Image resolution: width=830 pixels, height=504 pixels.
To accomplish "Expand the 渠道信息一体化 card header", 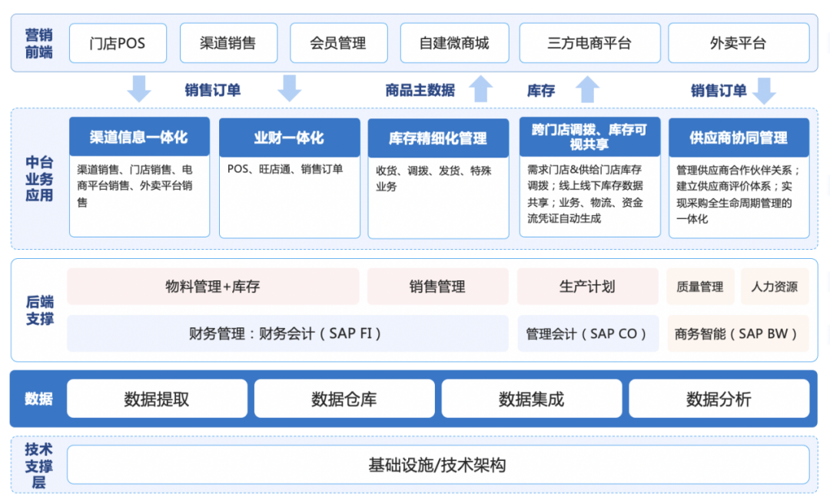I will click(x=139, y=136).
